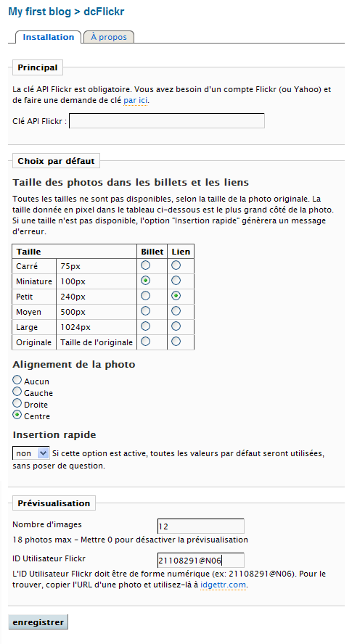Set photo alignment to Gauche
Viewport: 352px width, 644px height.
17,392
